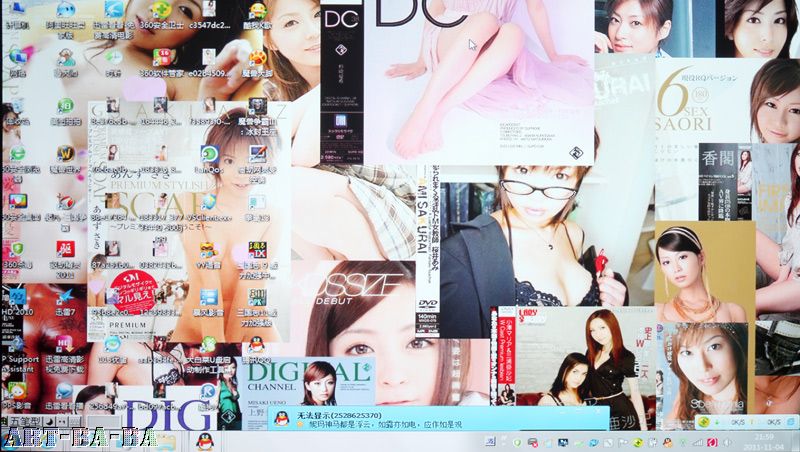Open QQ message popup from 无法显示

438,419
